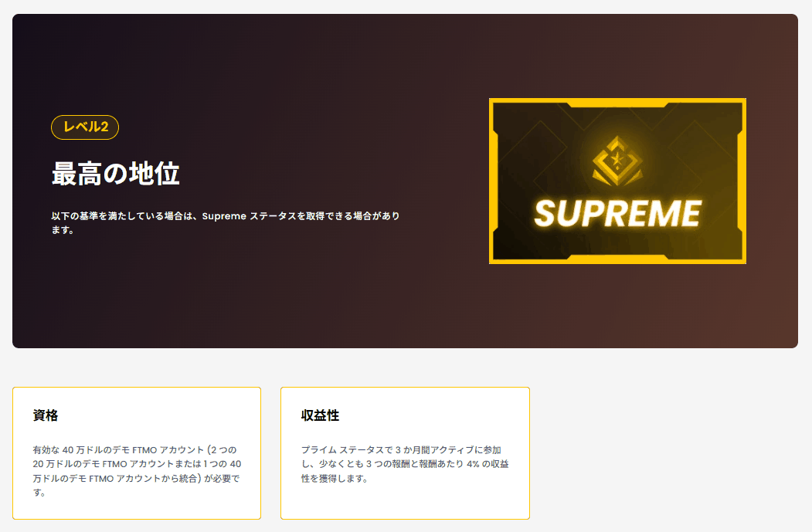Viewport: 812px width, 532px height.
Task: Open the SUPREME status banner image
Action: pyautogui.click(x=617, y=181)
